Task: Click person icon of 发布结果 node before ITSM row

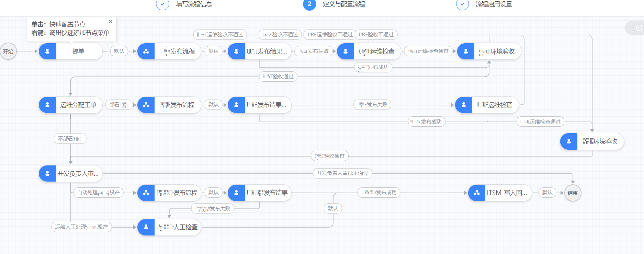Action: pos(236,193)
